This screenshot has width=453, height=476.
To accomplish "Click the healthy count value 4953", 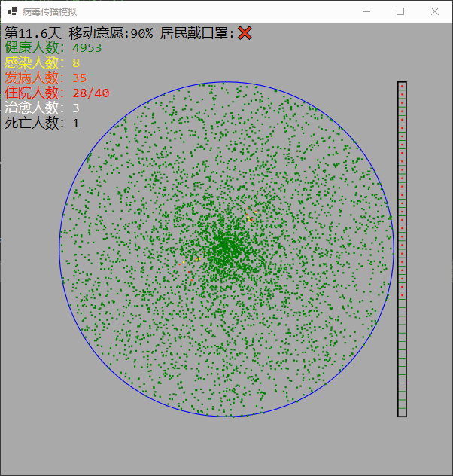I will (x=87, y=48).
